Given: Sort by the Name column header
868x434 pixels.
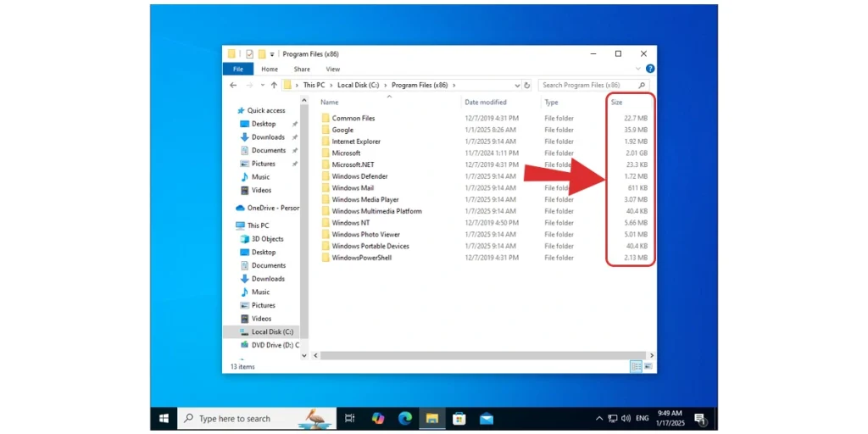Looking at the screenshot, I should pyautogui.click(x=330, y=103).
